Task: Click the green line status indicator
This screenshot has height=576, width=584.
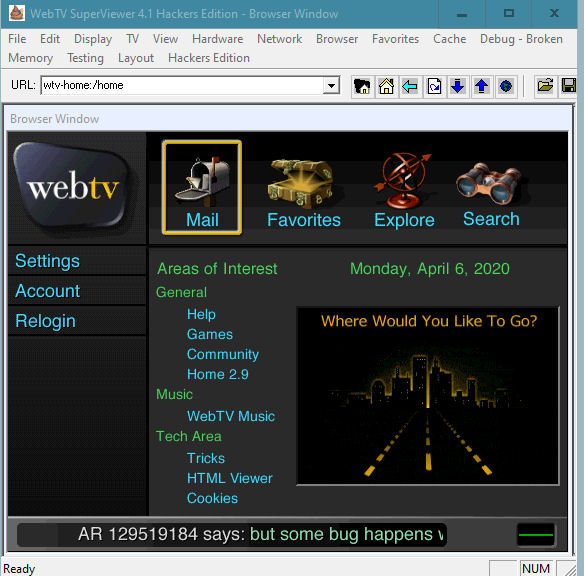Action: (x=536, y=535)
